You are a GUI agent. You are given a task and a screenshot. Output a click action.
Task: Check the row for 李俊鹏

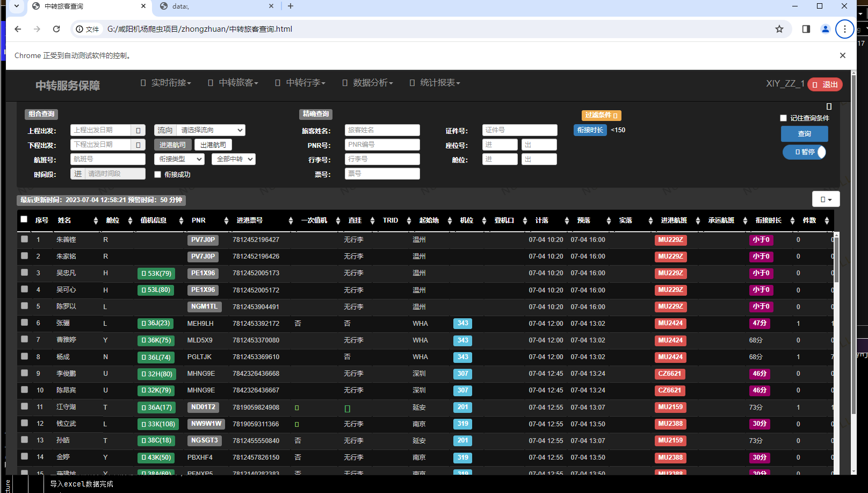tap(24, 373)
